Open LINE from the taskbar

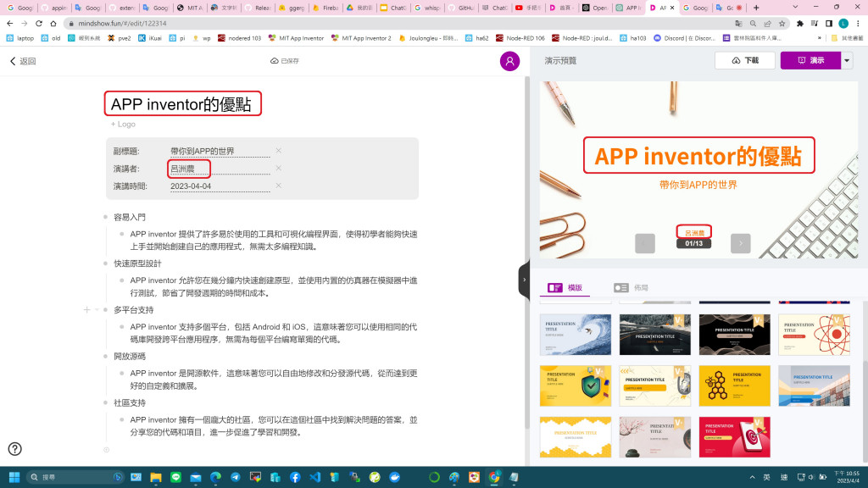point(175,477)
